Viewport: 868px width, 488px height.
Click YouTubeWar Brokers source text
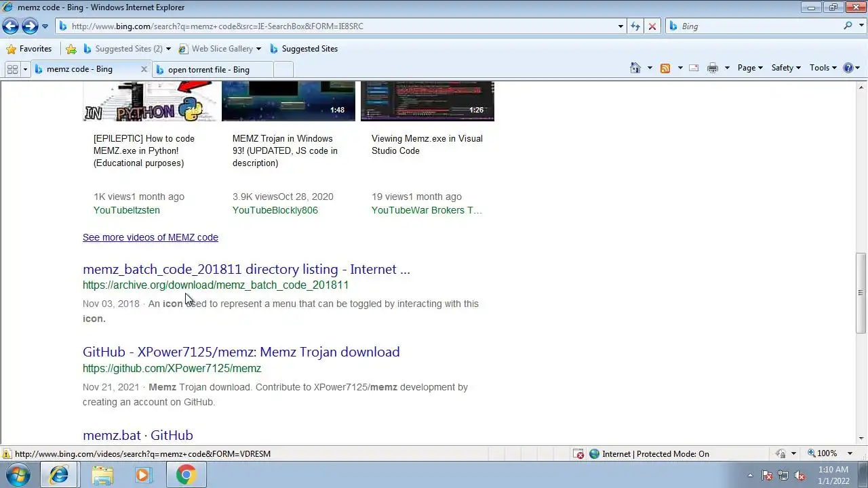coord(427,210)
